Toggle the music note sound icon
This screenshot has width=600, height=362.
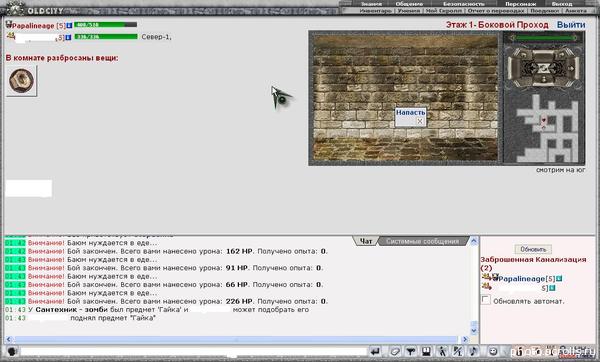tap(473, 351)
